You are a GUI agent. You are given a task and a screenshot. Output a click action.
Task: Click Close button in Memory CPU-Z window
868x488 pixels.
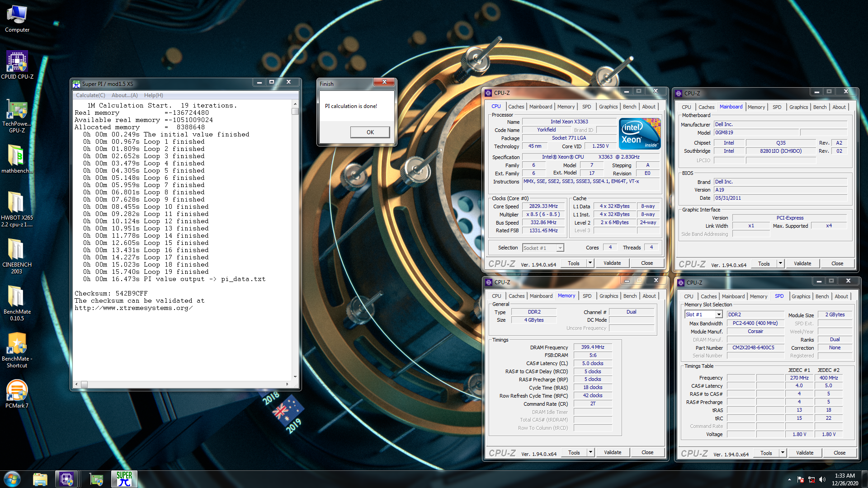coord(647,452)
